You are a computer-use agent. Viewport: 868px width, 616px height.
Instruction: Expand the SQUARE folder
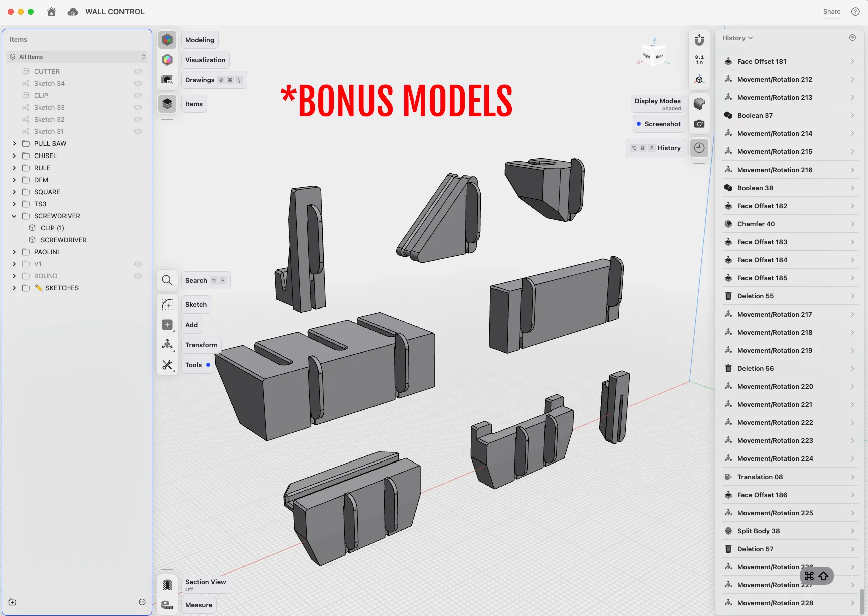pos(14,192)
